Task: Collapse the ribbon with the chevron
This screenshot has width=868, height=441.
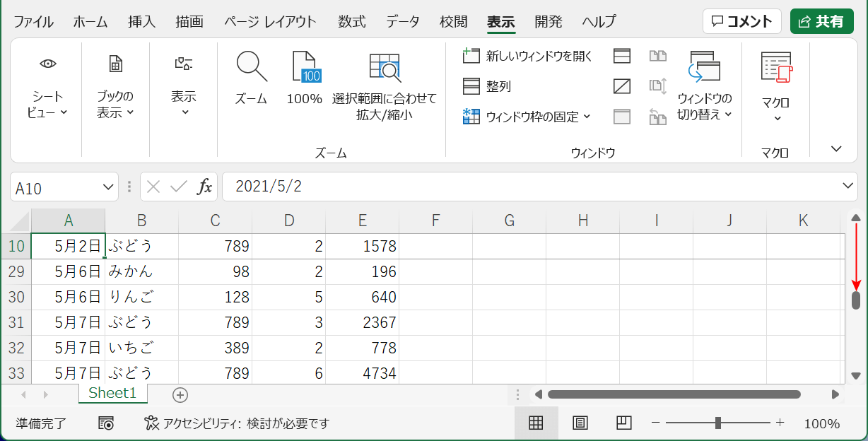Action: click(x=837, y=148)
